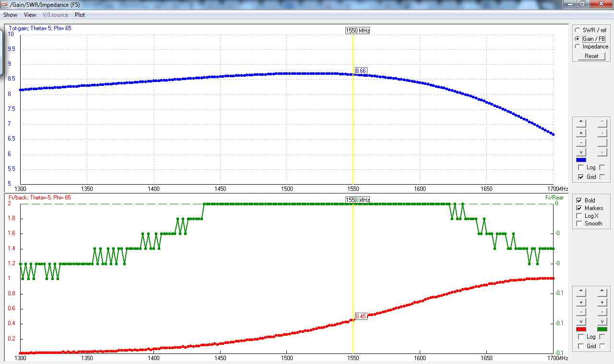Enable the Smooth checkbox
614x364 pixels.
click(x=579, y=223)
